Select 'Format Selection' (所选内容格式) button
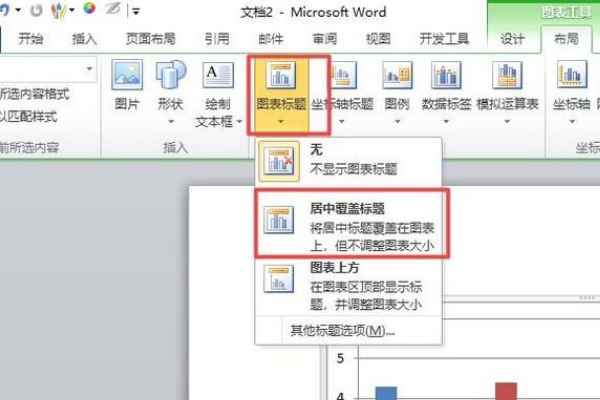The image size is (600, 400). (34, 94)
